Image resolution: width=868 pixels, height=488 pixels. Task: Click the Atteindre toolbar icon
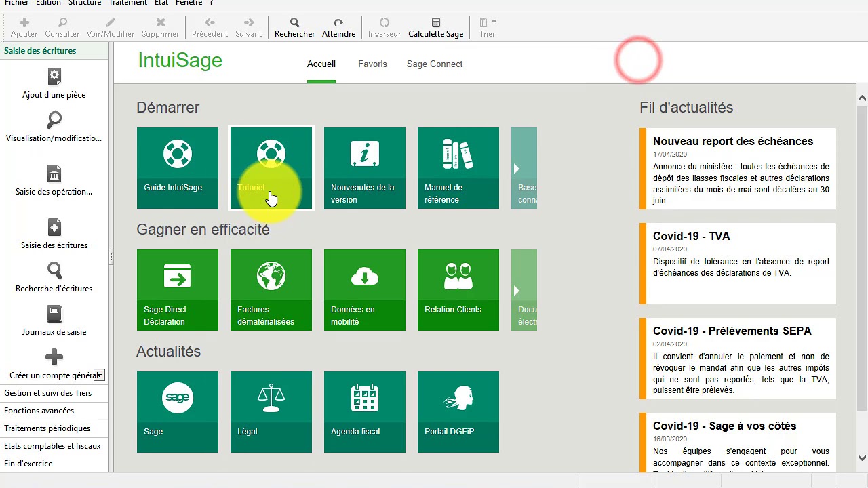(x=338, y=22)
